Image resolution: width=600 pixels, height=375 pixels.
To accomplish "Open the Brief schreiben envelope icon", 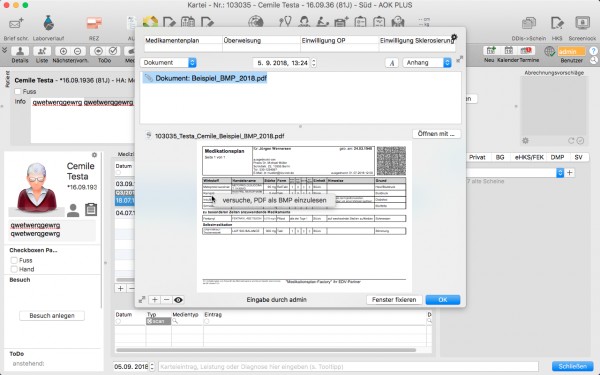I will tap(16, 23).
